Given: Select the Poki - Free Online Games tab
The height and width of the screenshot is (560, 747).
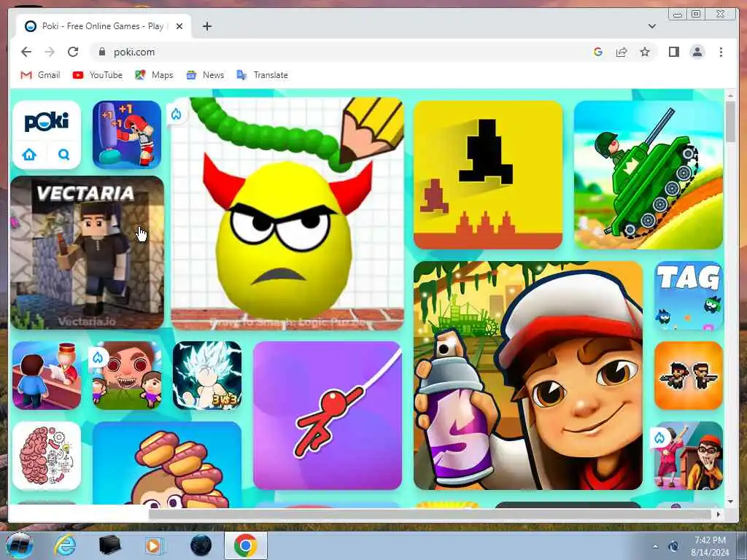Looking at the screenshot, I should click(x=104, y=26).
